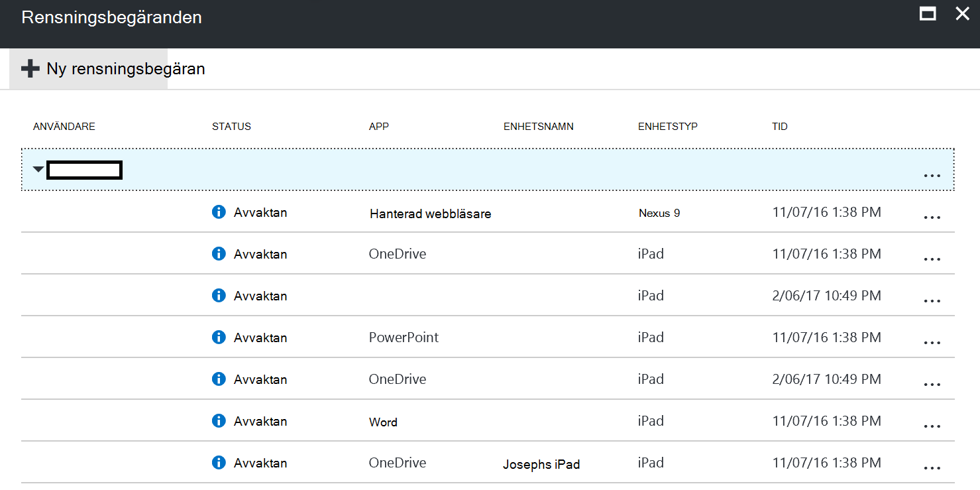Click the plus icon for new wipe request

tap(30, 68)
